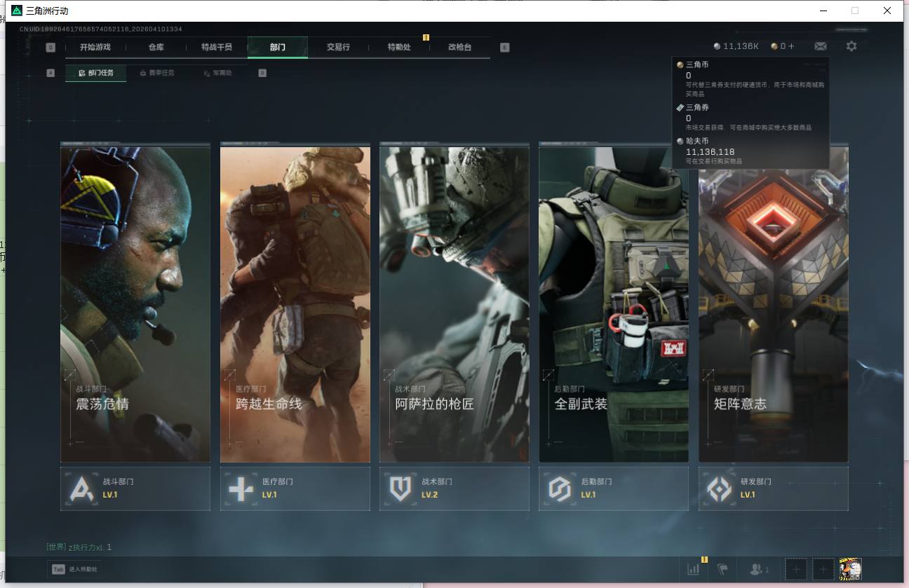Click the flags icon in bottom bar
Image resolution: width=909 pixels, height=588 pixels.
[722, 569]
